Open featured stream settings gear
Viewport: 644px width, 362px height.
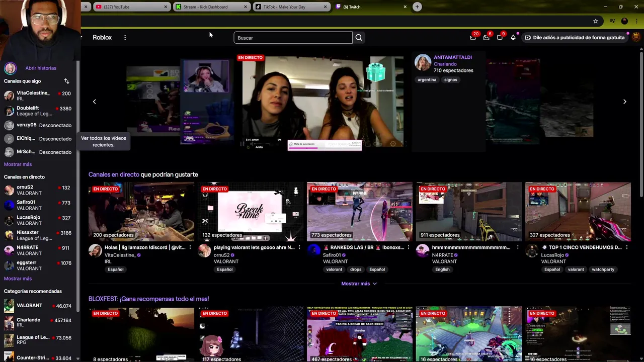click(x=393, y=144)
